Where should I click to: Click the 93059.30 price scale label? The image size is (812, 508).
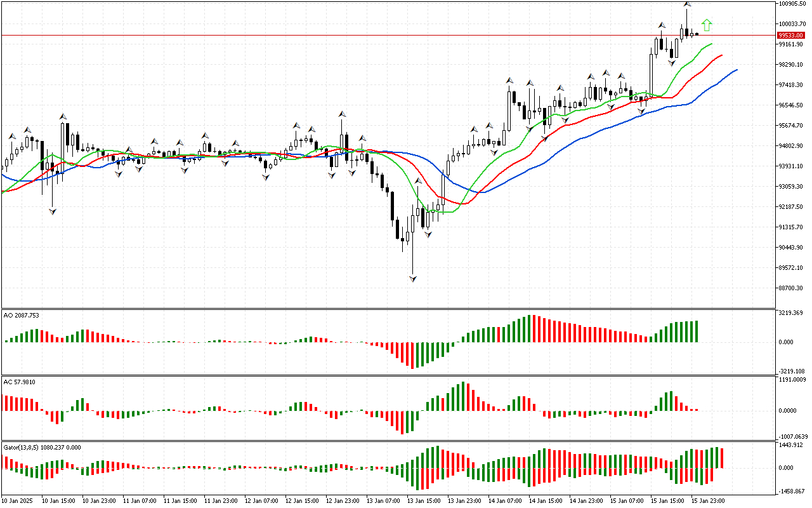click(791, 187)
